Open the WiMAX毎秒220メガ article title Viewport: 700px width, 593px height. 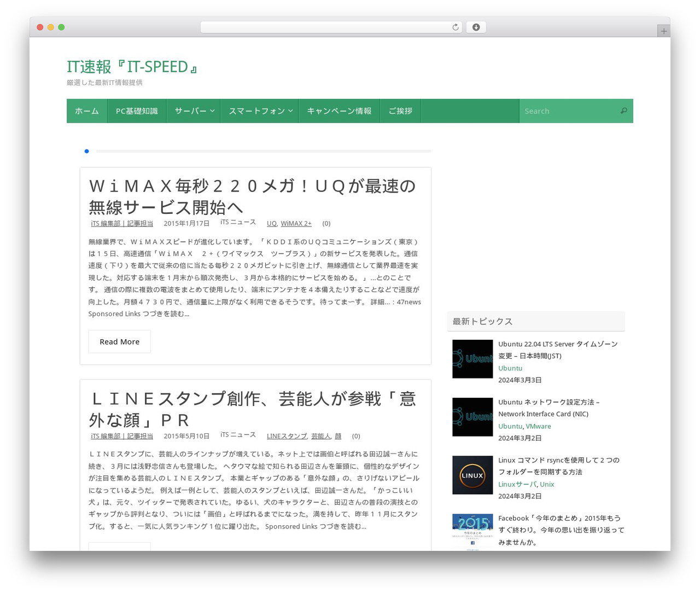pyautogui.click(x=252, y=196)
